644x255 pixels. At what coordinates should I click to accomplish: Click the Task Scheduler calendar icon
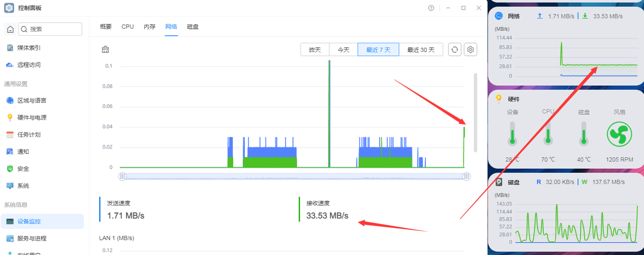tap(10, 135)
